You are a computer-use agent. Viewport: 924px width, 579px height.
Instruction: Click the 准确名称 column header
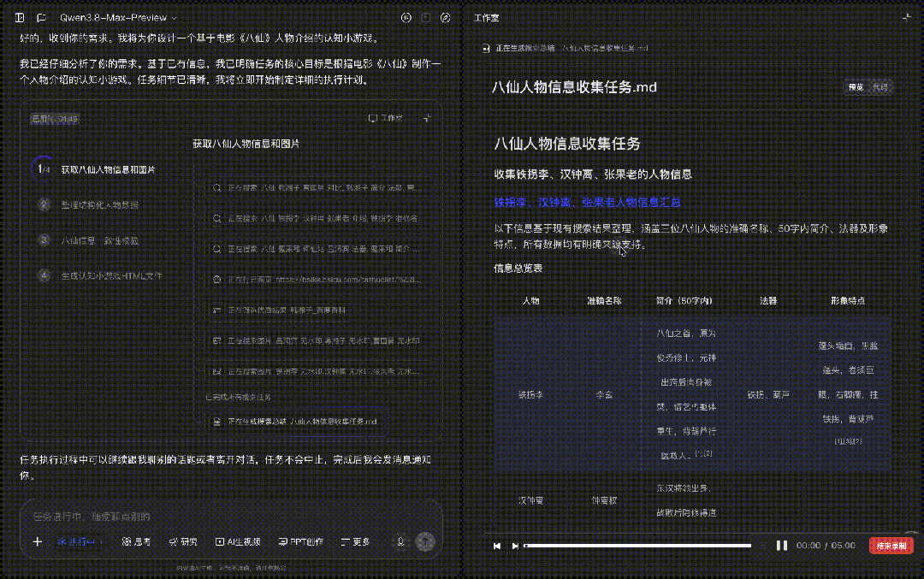pos(604,300)
